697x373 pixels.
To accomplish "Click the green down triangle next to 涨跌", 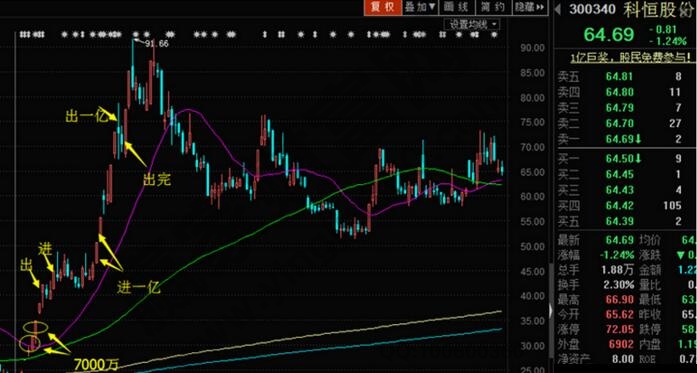I will coord(681,255).
